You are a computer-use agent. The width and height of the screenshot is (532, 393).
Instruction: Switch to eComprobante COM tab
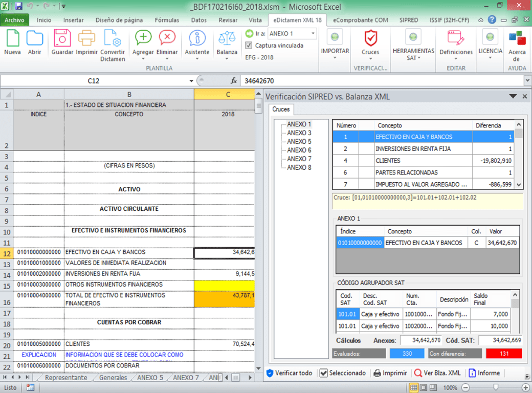pyautogui.click(x=360, y=20)
